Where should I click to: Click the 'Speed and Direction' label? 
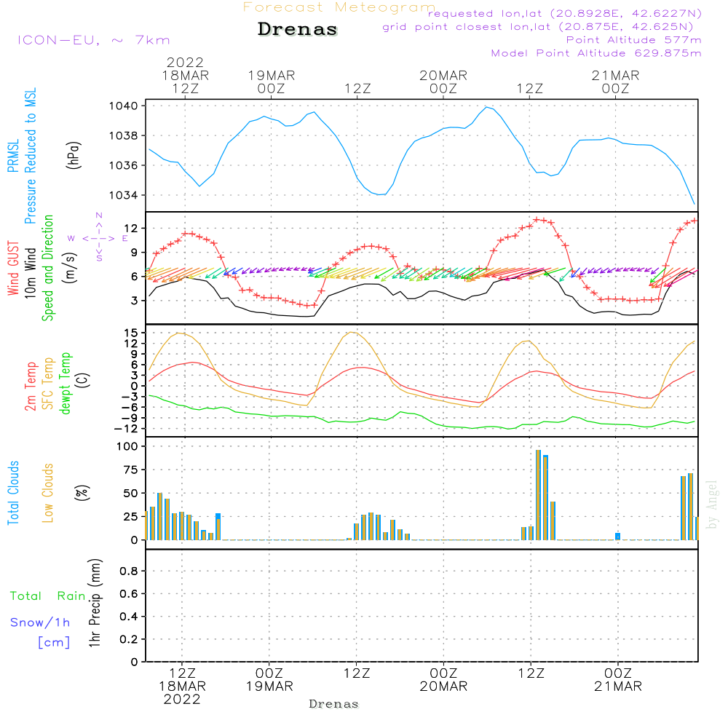(x=48, y=268)
